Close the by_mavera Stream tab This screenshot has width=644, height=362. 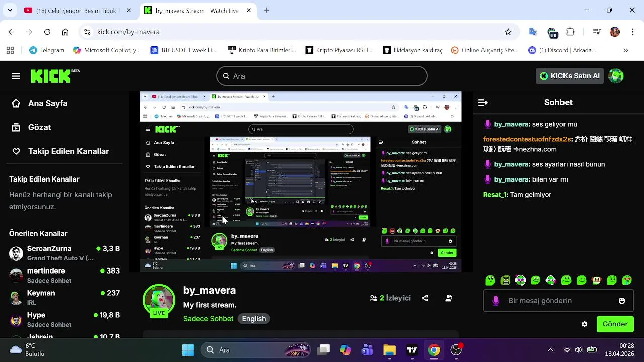(248, 10)
